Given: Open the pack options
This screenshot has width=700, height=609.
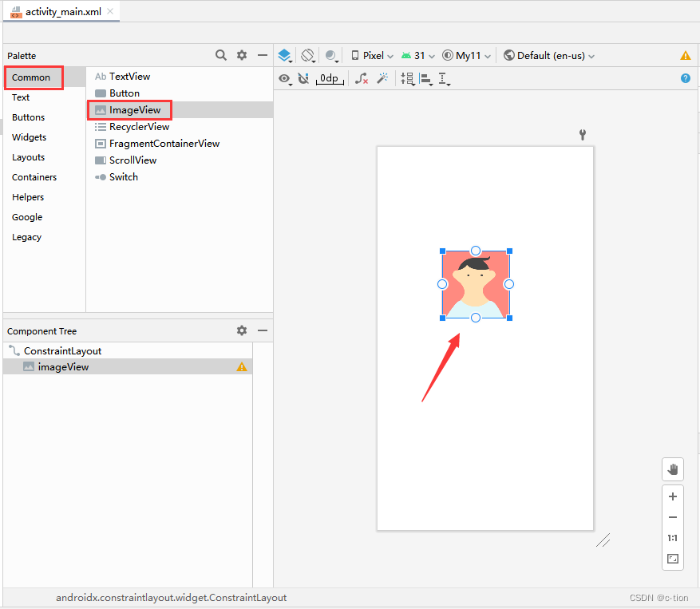Looking at the screenshot, I should point(408,79).
